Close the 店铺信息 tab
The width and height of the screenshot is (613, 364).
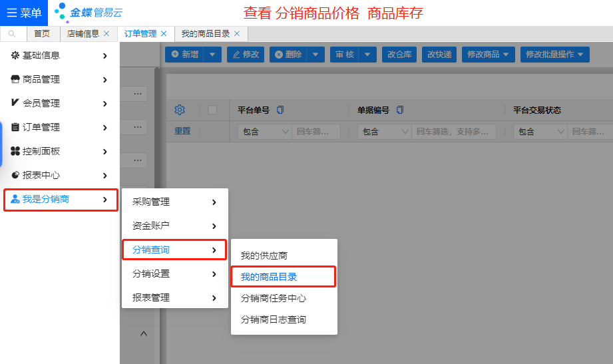click(106, 33)
